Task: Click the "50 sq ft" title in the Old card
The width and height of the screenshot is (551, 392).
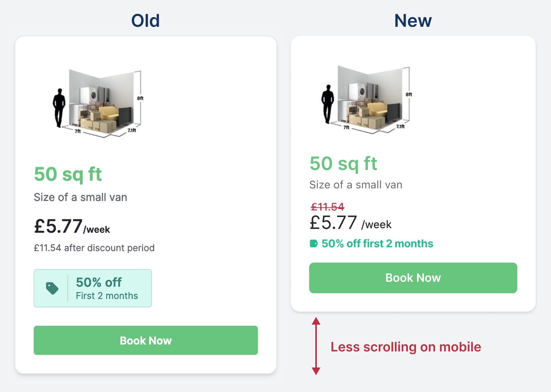Action: point(68,174)
